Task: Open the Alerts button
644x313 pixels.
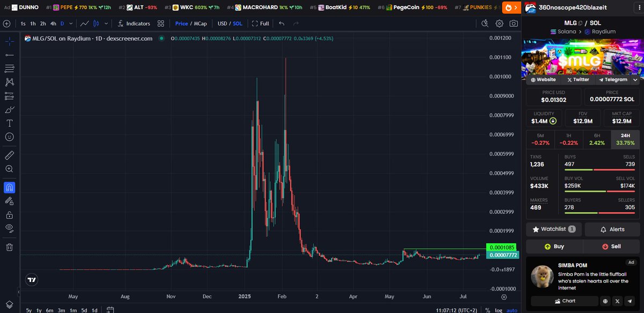Action: (x=612, y=229)
